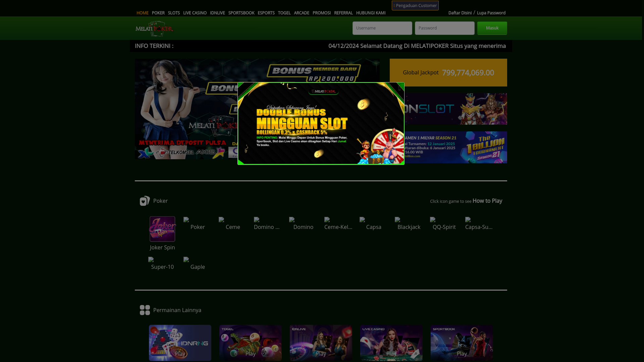Open the SLOTS menu item
This screenshot has height=362, width=644.
[x=174, y=13]
